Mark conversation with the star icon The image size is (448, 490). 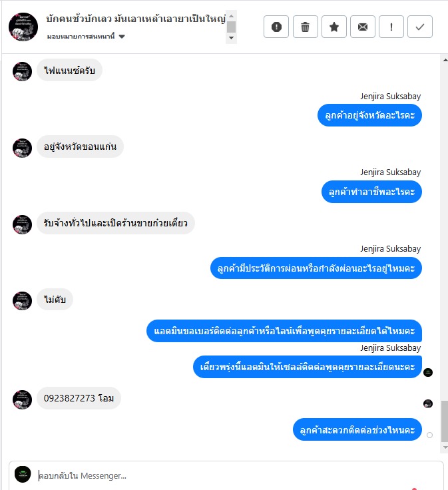click(334, 27)
